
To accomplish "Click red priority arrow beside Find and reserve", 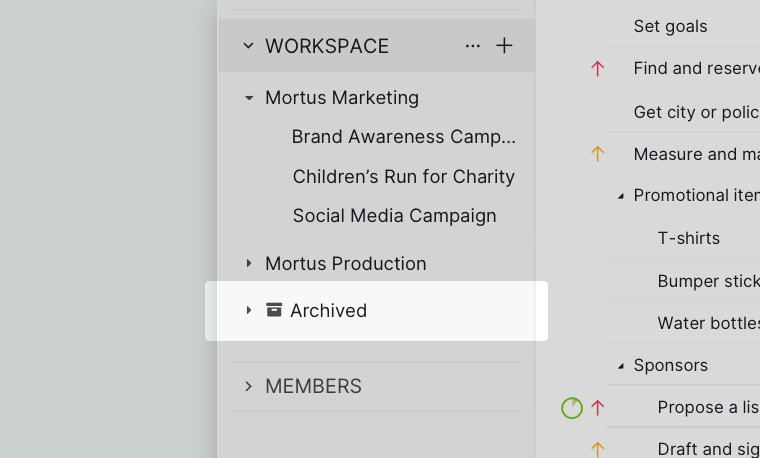I will click(x=597, y=68).
